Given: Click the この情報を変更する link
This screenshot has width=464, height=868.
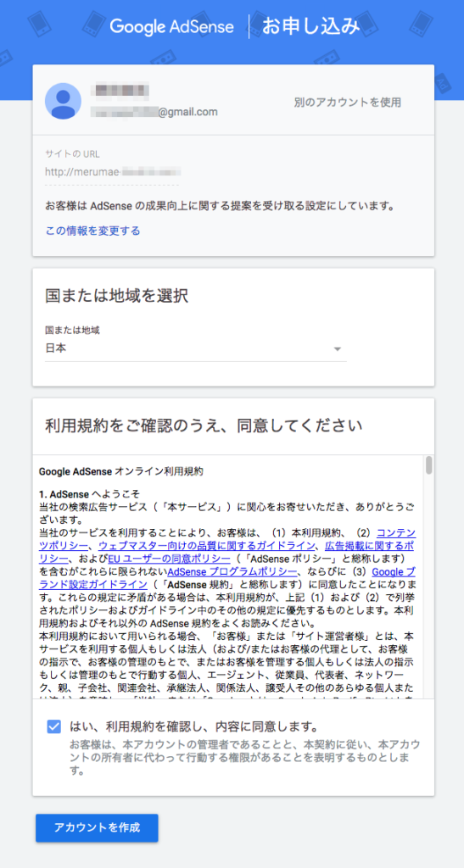Looking at the screenshot, I should tap(92, 231).
